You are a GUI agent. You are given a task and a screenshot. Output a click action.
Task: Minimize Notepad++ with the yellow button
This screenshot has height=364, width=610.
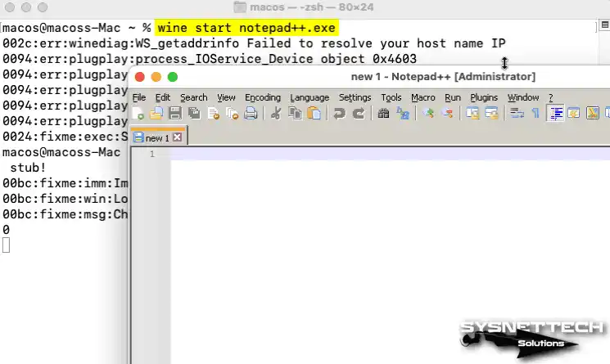pyautogui.click(x=156, y=77)
